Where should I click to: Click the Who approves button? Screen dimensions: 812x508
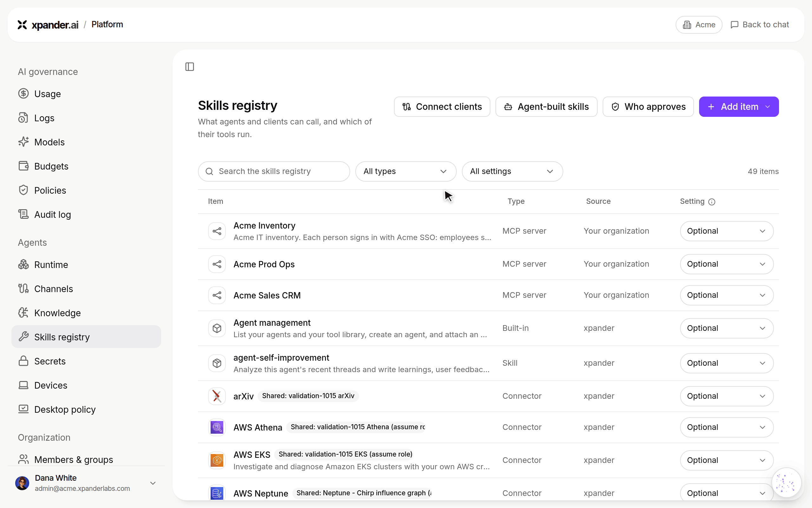coord(648,107)
